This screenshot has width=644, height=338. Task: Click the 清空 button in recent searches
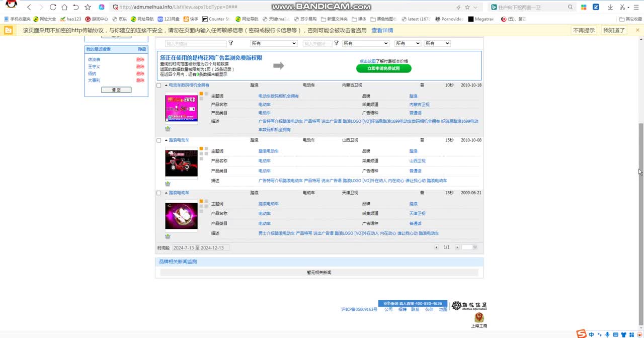click(116, 90)
